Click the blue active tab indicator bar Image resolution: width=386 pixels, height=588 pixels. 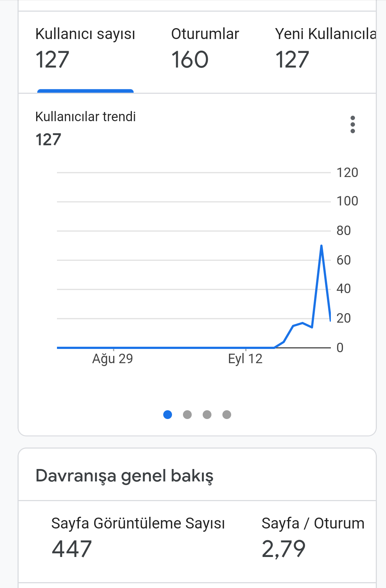(x=85, y=91)
